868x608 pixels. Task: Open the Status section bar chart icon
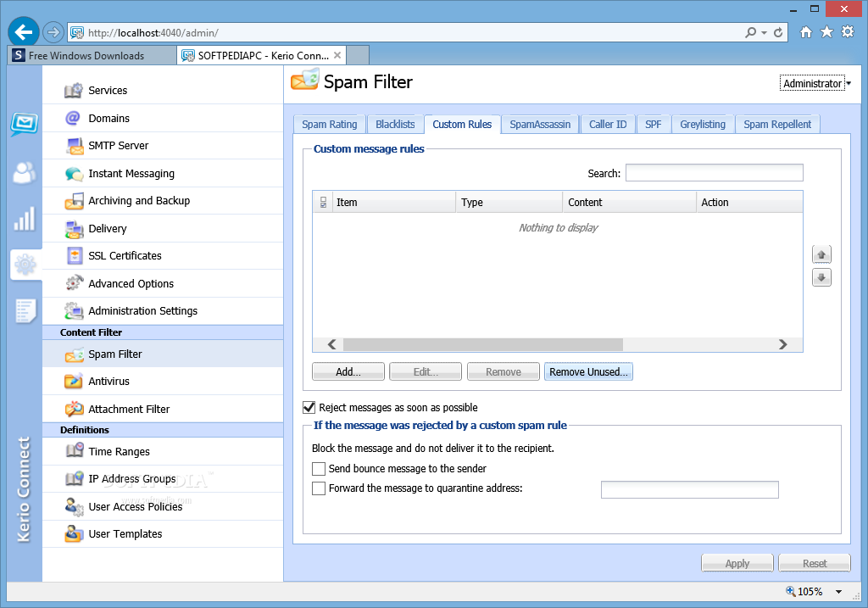point(25,219)
